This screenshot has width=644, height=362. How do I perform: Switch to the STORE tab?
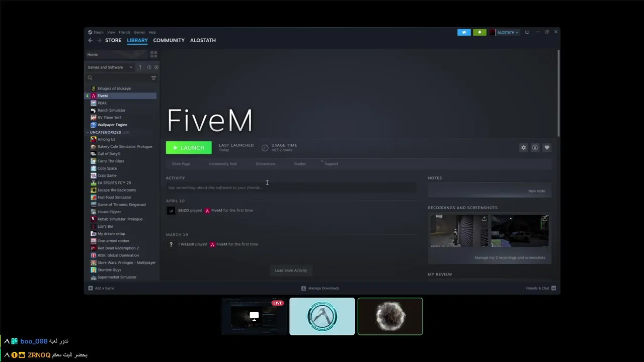pos(113,40)
